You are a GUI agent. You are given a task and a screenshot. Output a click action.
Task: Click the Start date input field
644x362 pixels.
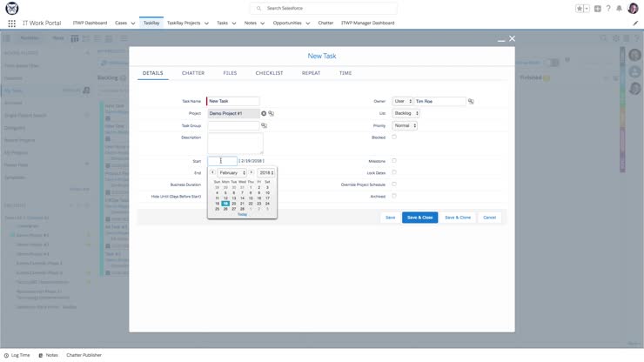[222, 161]
